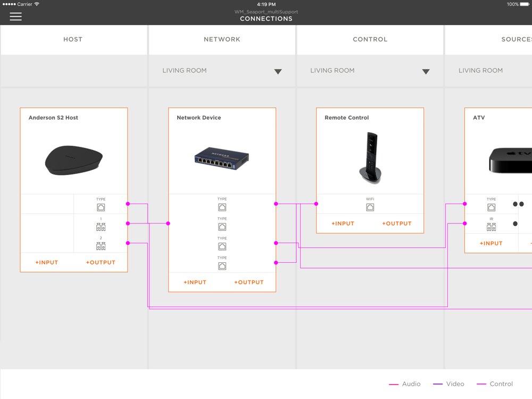This screenshot has height=399, width=532.
Task: Click the battery indicator in status bar
Action: pyautogui.click(x=525, y=4)
